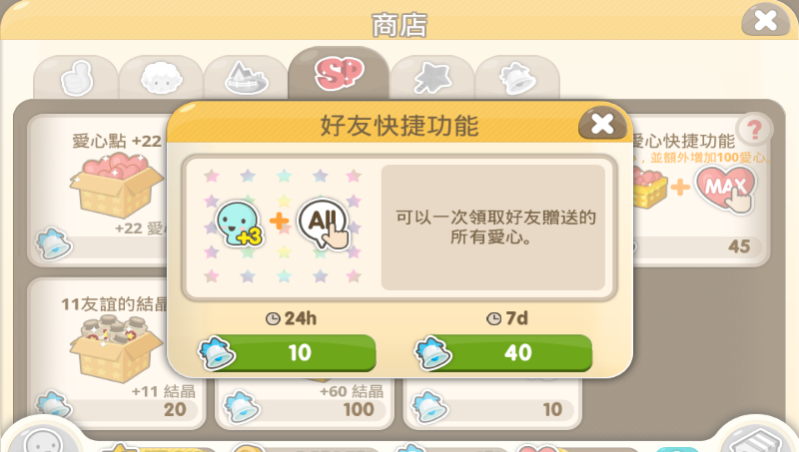Image resolution: width=799 pixels, height=452 pixels.
Task: Switch to the bell currency tab
Action: click(x=517, y=78)
